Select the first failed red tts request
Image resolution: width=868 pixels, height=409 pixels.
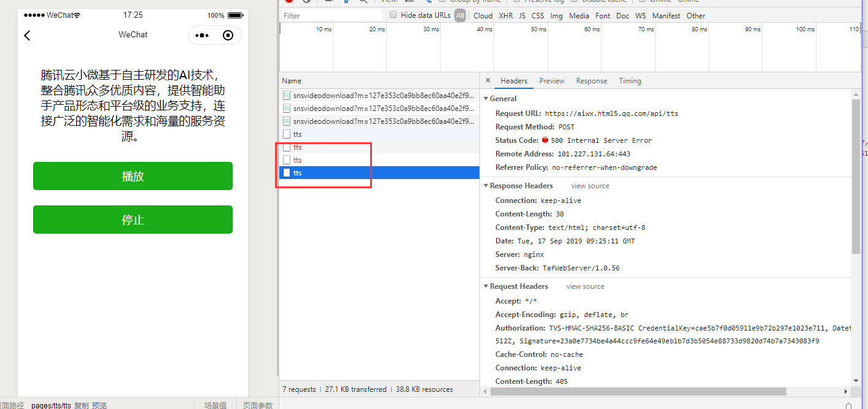379,147
